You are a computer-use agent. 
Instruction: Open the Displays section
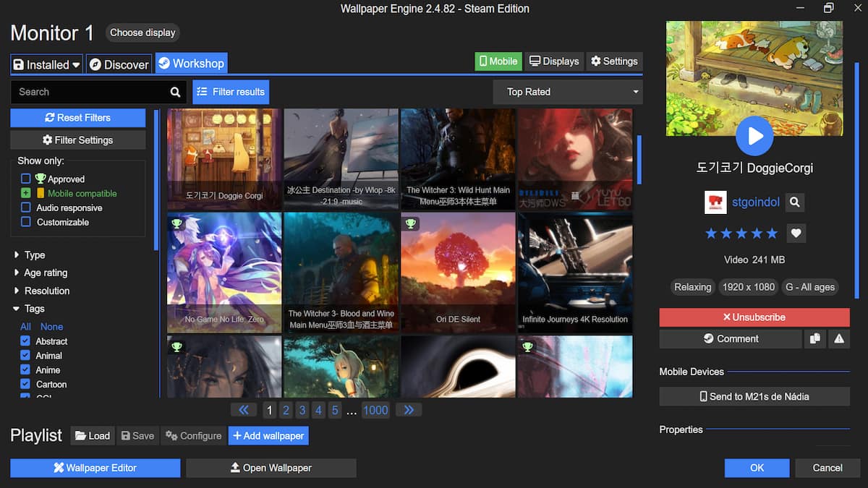tap(554, 61)
